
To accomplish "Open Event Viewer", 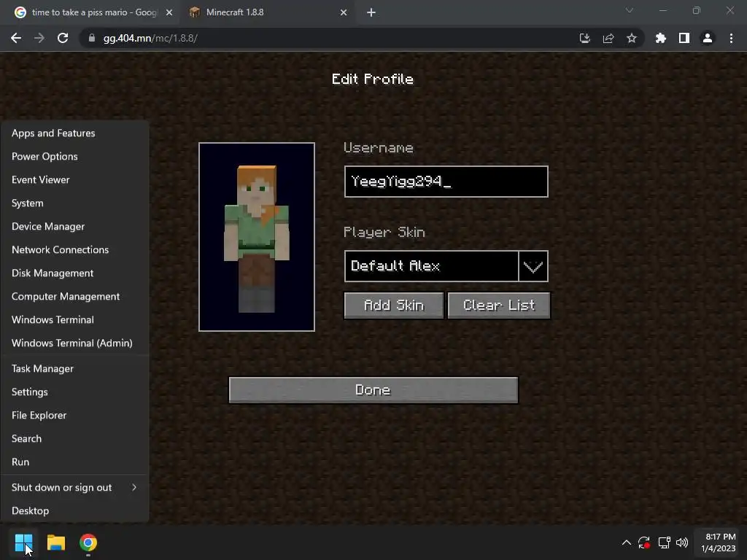I will pyautogui.click(x=75, y=179).
